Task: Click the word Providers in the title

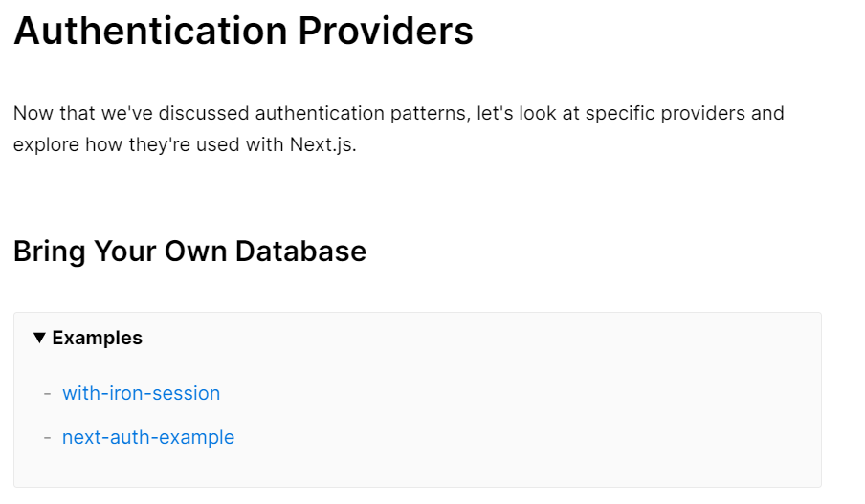Action: 386,31
